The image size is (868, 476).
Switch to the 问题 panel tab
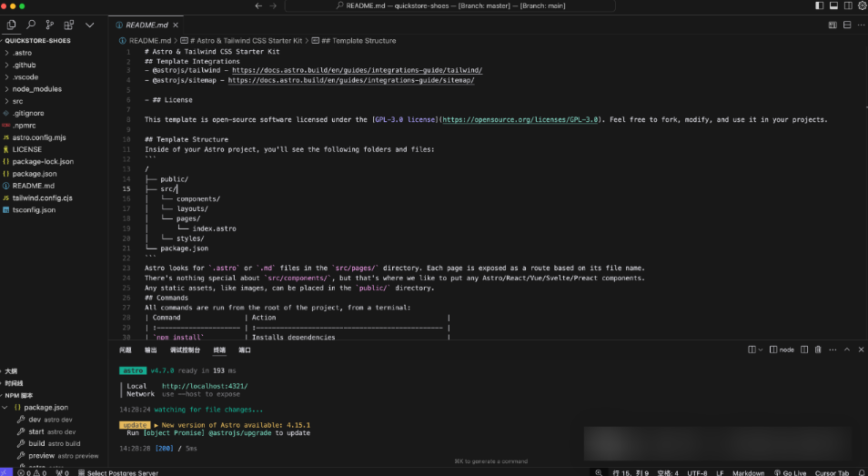[x=126, y=349]
